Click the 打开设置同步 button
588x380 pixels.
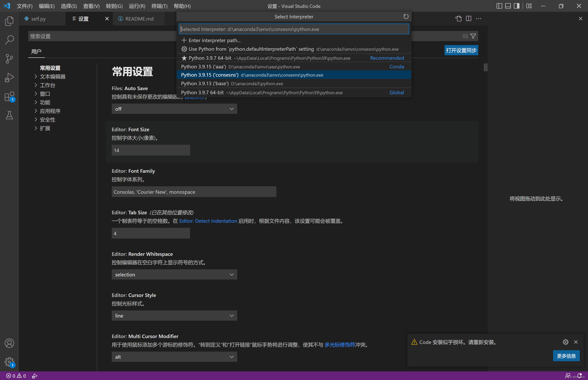tap(461, 50)
